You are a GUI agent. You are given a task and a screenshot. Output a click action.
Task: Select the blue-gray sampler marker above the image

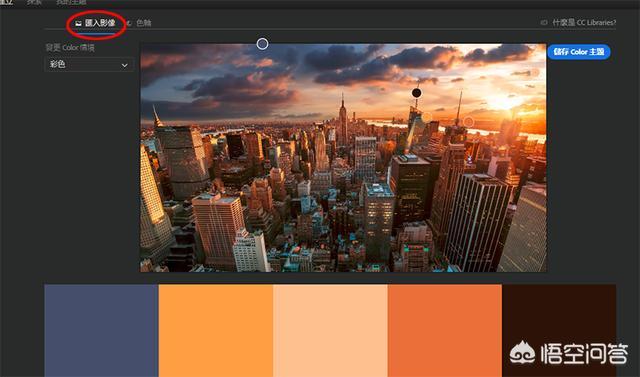(x=262, y=44)
